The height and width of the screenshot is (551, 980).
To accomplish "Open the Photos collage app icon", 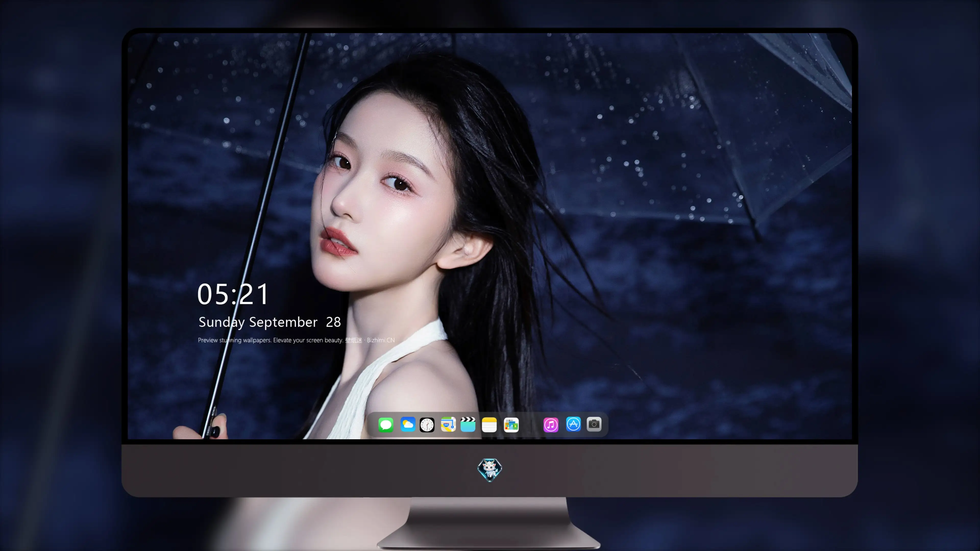I will [511, 425].
